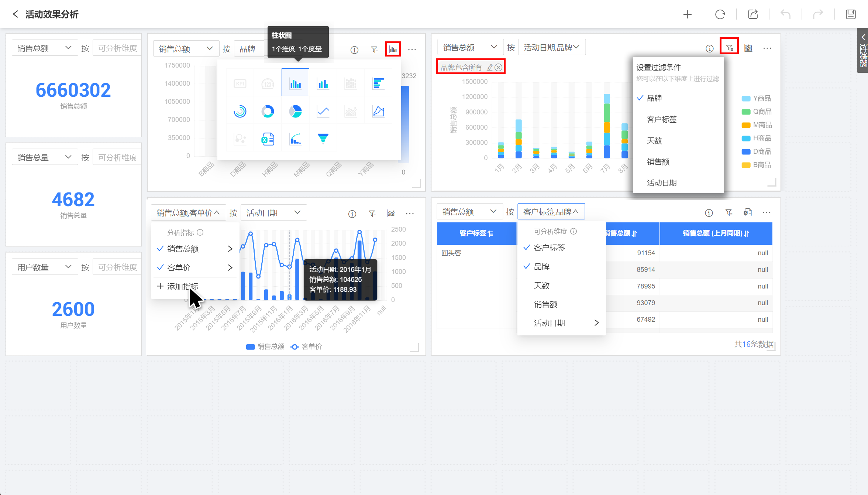This screenshot has height=495, width=868.
Task: Go back using the back arrow
Action: pos(15,14)
